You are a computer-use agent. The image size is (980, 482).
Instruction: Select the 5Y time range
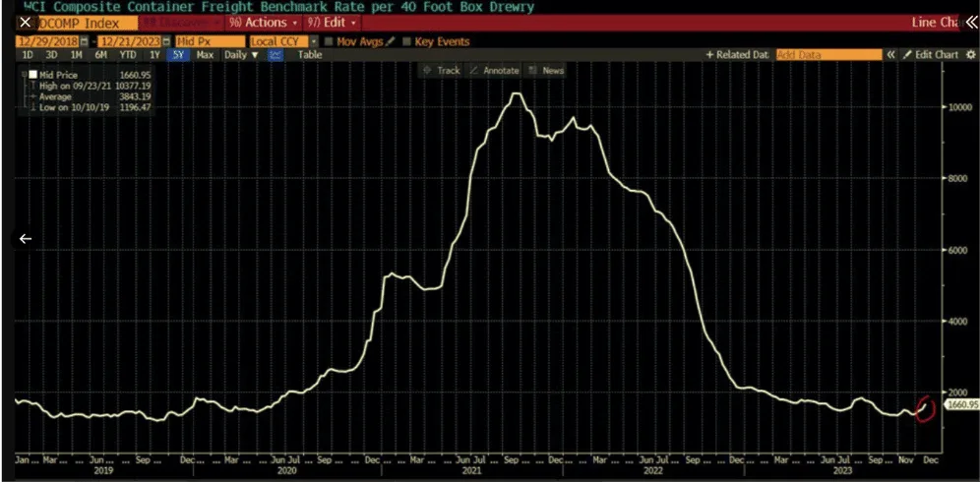(x=179, y=55)
